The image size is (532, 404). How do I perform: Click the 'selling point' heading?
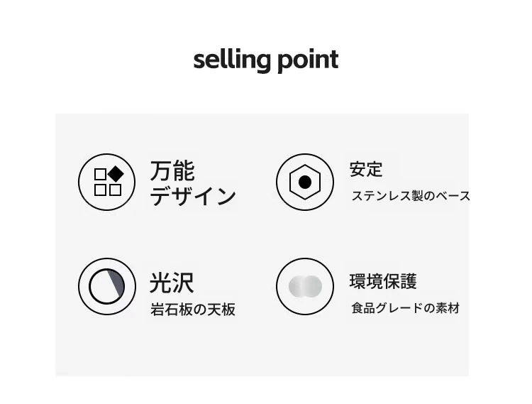click(266, 60)
